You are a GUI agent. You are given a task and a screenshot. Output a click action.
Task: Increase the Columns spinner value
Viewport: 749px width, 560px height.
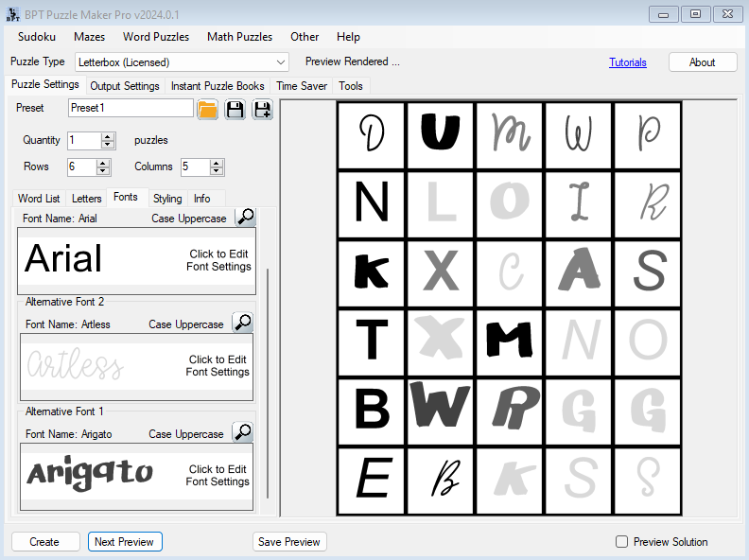click(x=217, y=163)
